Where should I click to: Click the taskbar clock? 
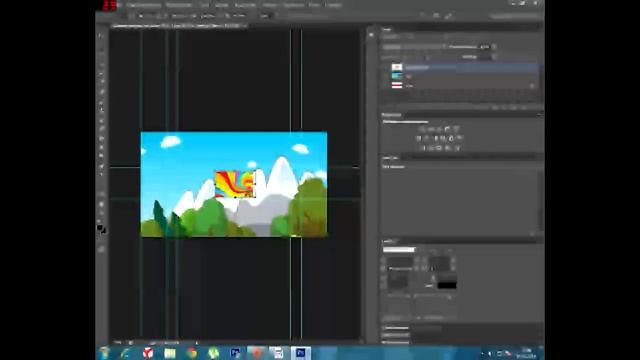coord(526,353)
